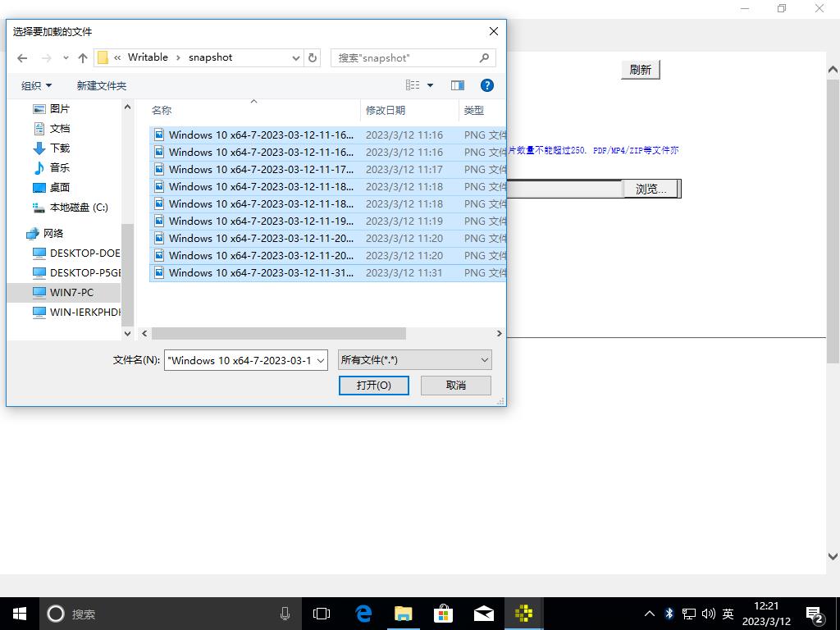Open the Microsoft Store taskbar icon
Viewport: 840px width, 630px height.
444,614
